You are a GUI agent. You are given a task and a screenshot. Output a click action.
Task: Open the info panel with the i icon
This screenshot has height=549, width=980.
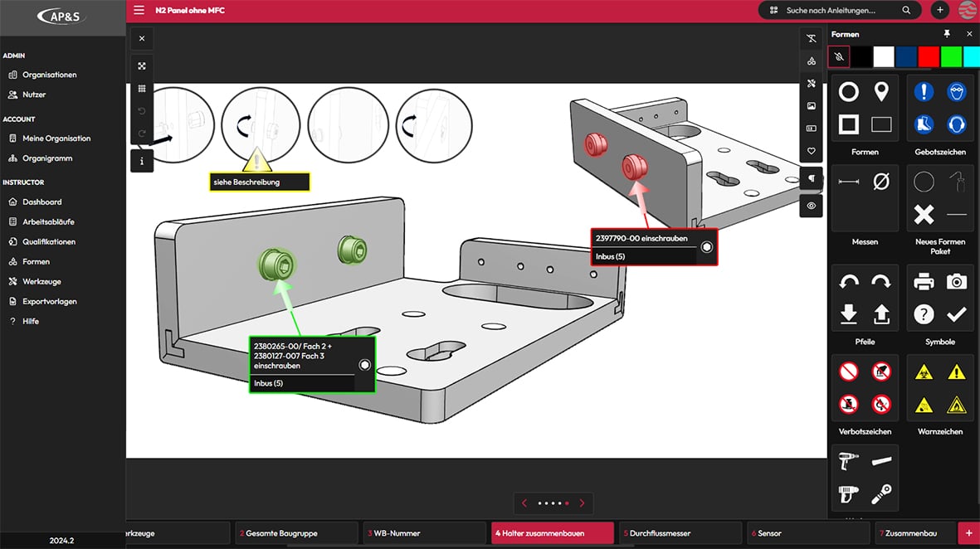142,161
